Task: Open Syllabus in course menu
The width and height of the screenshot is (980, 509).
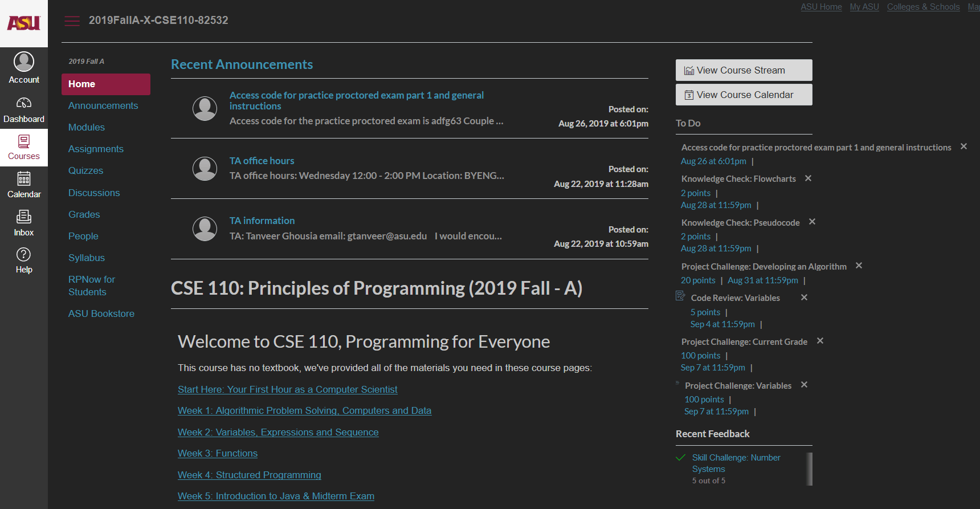Action: coord(87,258)
